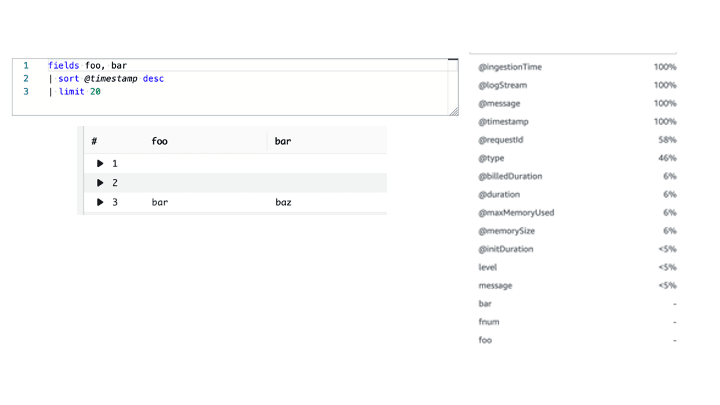Image resolution: width=720 pixels, height=405 pixels.
Task: Expand result row 1
Action: click(100, 163)
